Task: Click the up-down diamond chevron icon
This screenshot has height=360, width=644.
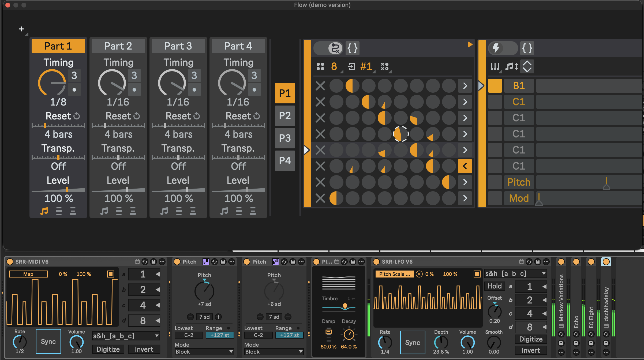Action: pos(527,66)
